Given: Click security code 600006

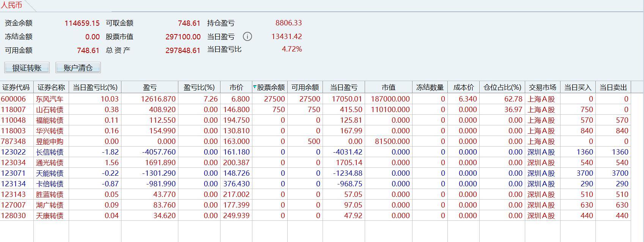Looking at the screenshot, I should pyautogui.click(x=13, y=99).
